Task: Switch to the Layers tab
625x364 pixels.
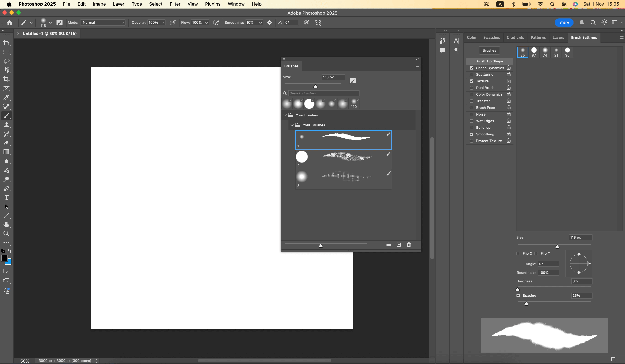Action: (558, 37)
